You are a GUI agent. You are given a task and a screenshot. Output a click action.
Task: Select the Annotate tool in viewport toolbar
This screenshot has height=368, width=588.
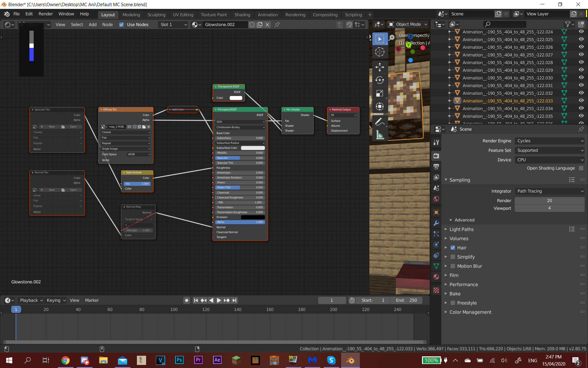click(x=380, y=122)
